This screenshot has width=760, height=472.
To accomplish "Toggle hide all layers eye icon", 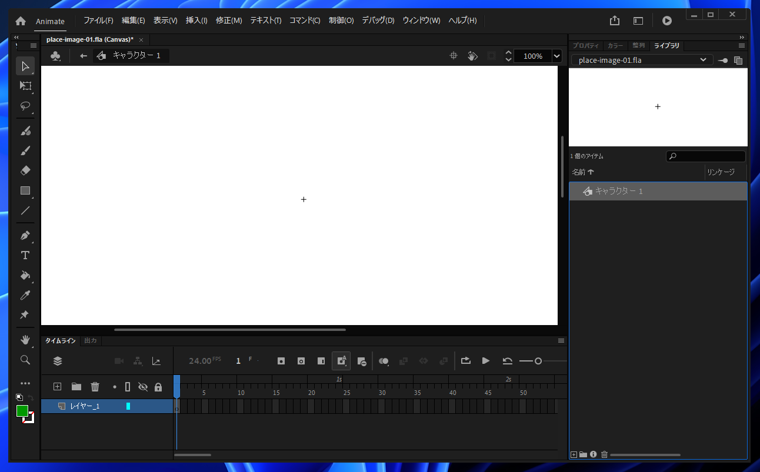I will pos(143,387).
